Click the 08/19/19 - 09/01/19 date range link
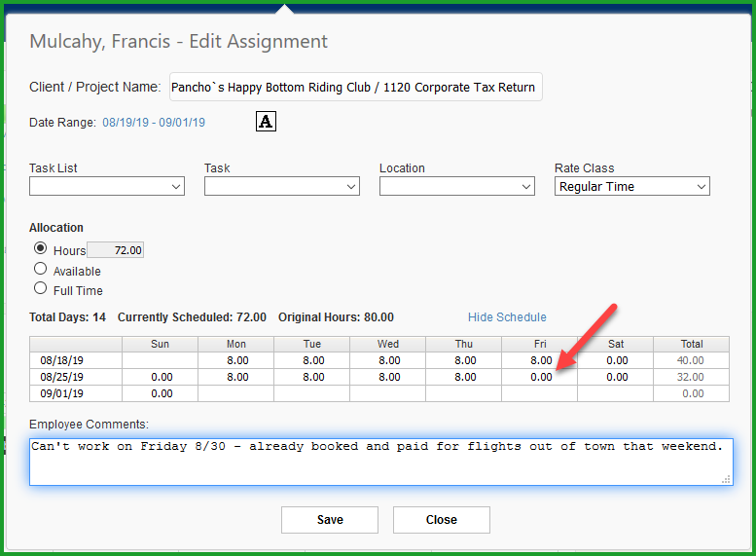 pos(154,123)
